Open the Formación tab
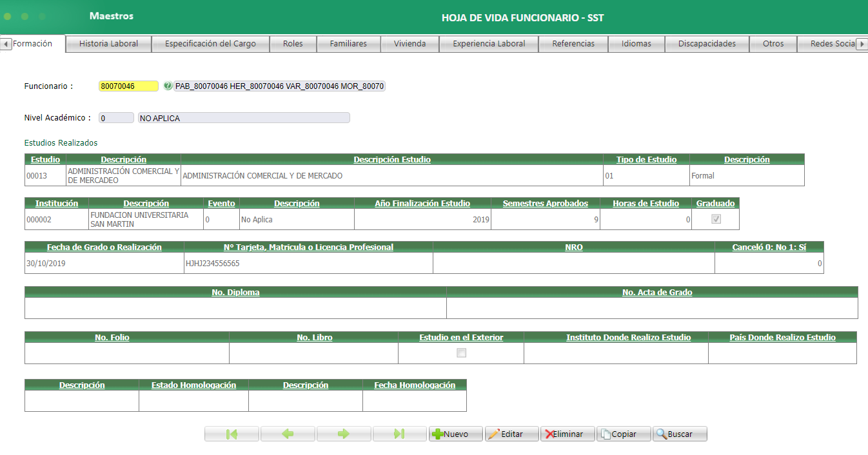 pos(32,44)
